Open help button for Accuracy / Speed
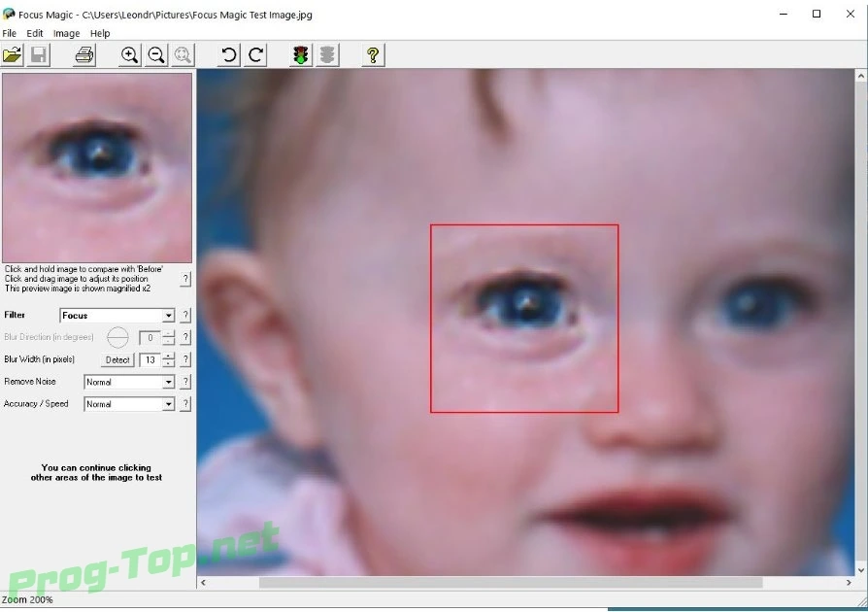Viewport: 868px width, 612px height. click(x=185, y=404)
